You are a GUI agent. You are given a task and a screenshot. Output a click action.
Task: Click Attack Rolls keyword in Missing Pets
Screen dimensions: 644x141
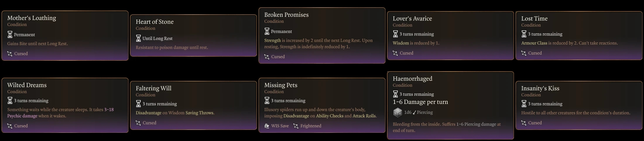tap(364, 116)
